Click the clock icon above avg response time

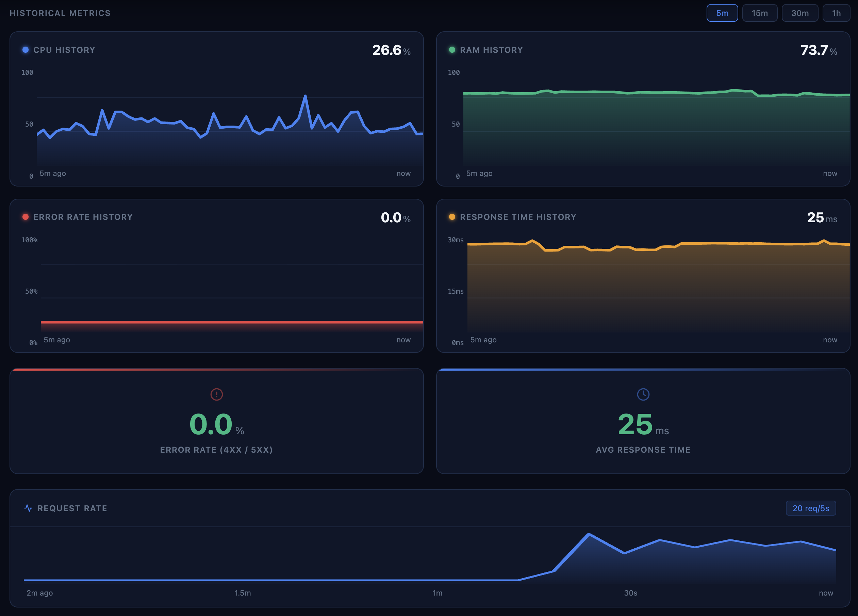pos(643,394)
